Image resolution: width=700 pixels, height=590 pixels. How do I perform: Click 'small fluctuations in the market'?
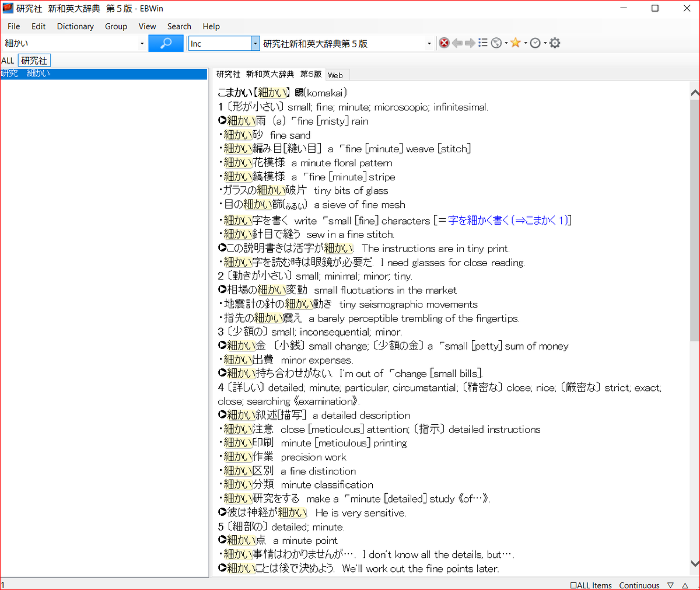coord(386,291)
